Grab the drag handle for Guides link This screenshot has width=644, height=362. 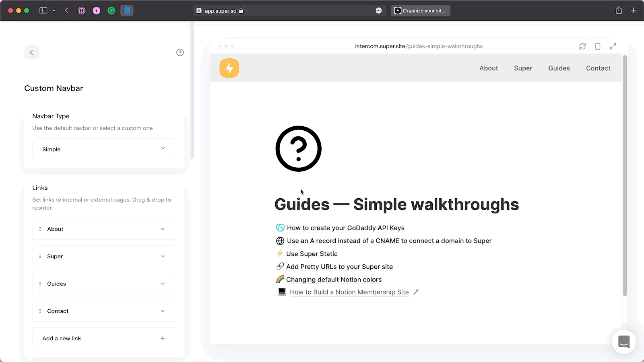tap(40, 284)
